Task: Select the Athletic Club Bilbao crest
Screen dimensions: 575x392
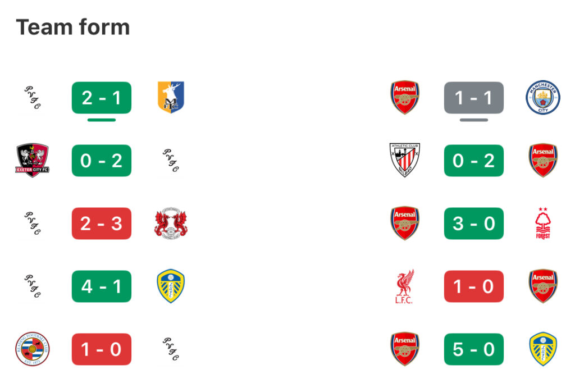Action: (404, 160)
